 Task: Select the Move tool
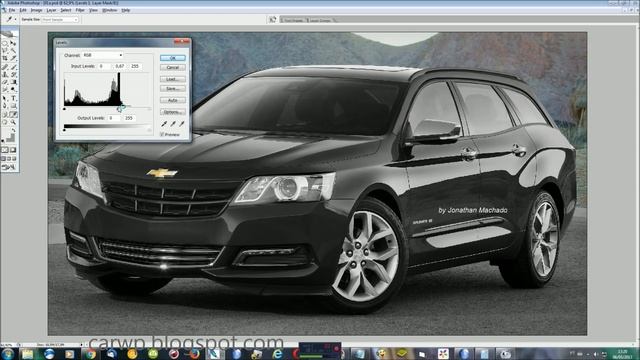click(13, 43)
